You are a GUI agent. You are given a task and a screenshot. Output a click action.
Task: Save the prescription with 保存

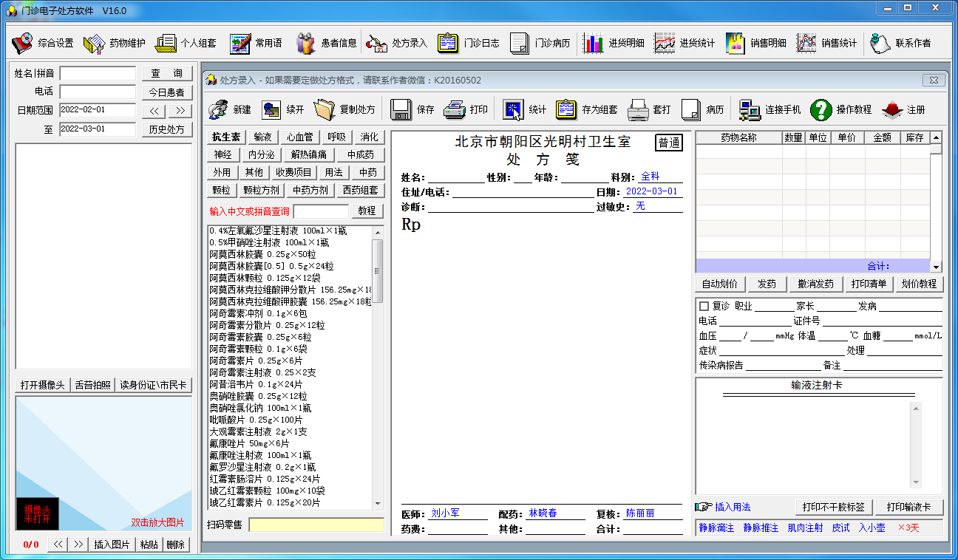pos(412,109)
